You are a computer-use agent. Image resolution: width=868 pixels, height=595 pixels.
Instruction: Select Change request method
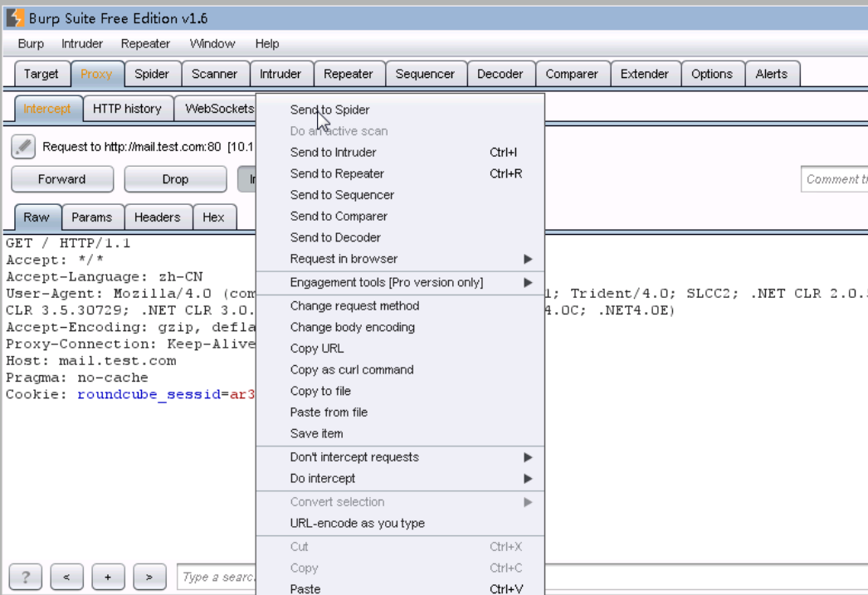pos(400,305)
